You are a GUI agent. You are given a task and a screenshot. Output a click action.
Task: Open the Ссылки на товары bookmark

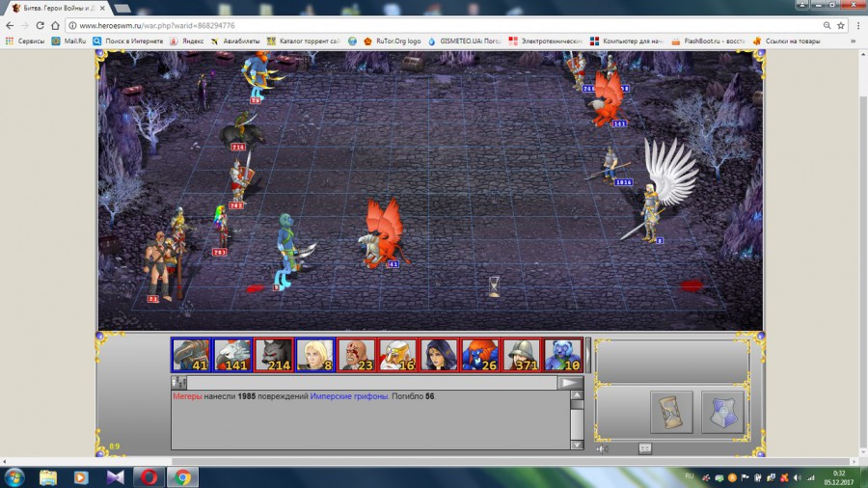click(787, 41)
